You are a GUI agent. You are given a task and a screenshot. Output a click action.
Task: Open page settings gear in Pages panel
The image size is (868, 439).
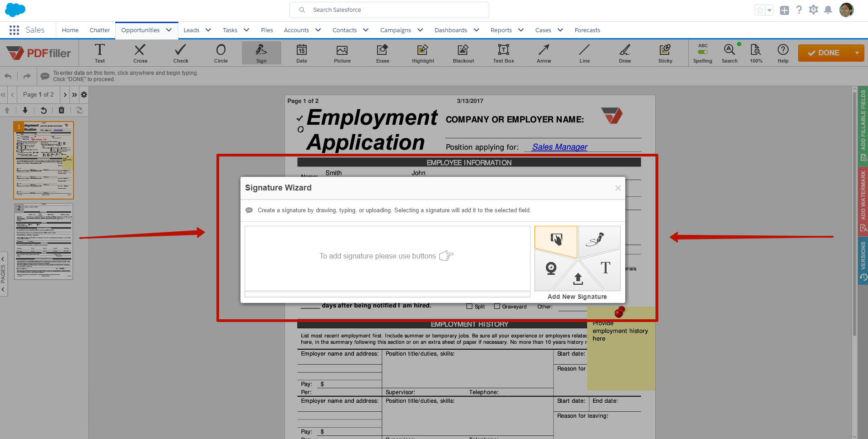(84, 95)
